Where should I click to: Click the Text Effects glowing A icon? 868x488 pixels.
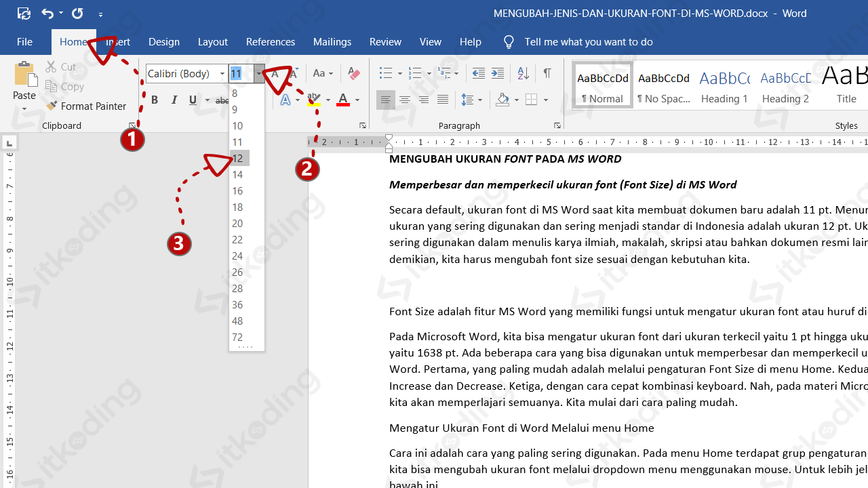coord(285,100)
